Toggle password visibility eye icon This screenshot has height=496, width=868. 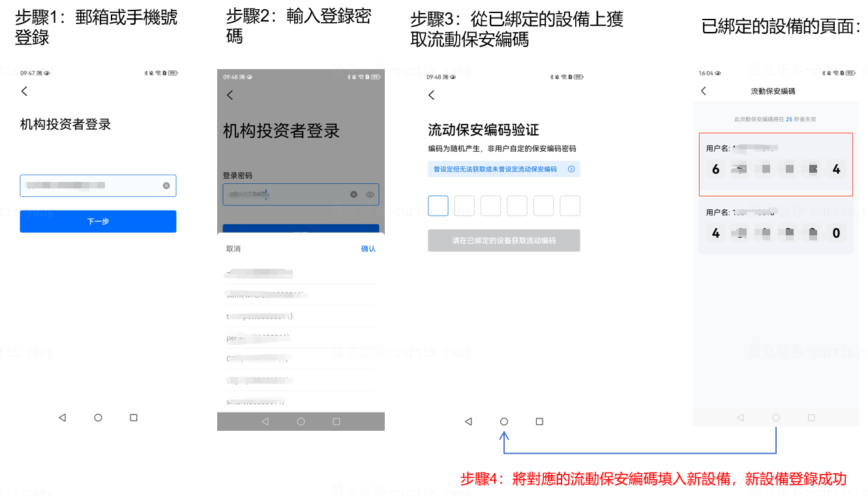pos(370,194)
